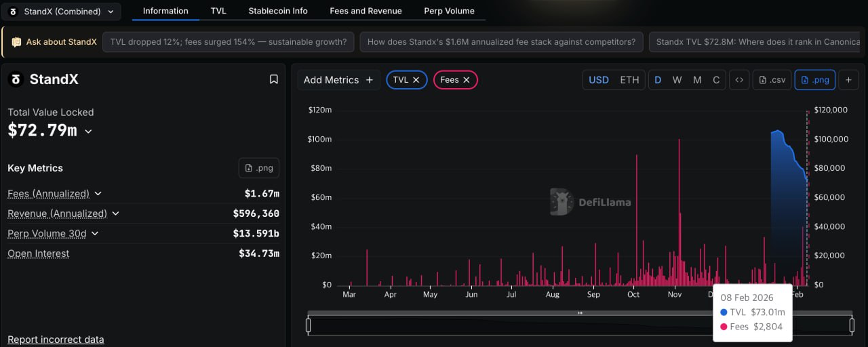
Task: Remove the TVL metric chip
Action: point(416,80)
